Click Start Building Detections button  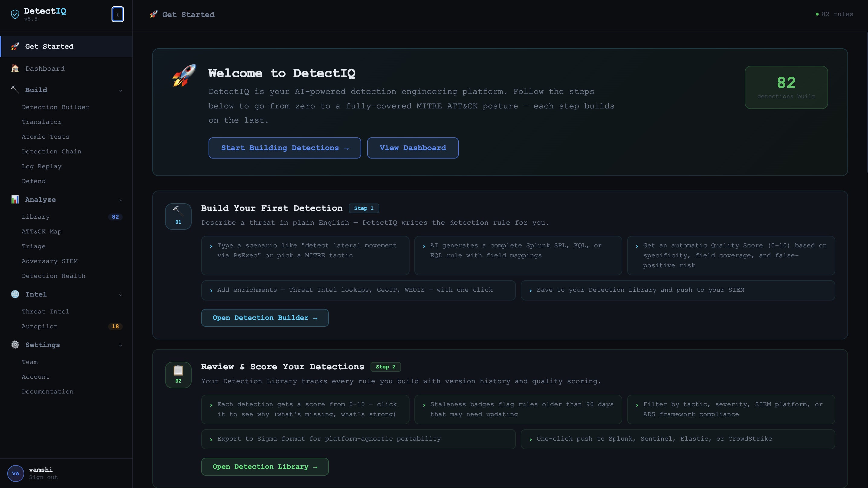[284, 148]
